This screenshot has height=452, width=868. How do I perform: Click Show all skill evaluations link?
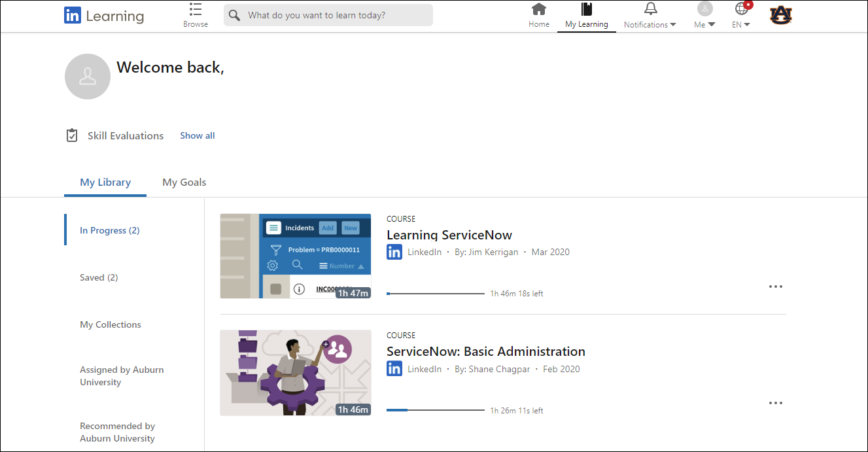[x=198, y=135]
